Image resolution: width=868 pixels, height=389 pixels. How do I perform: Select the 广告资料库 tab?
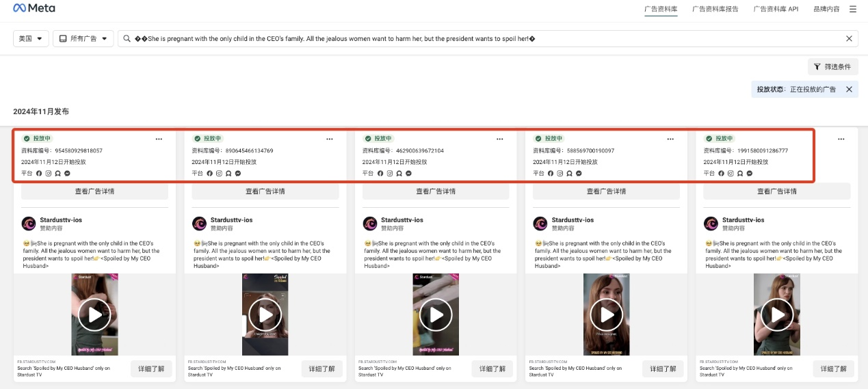point(661,9)
